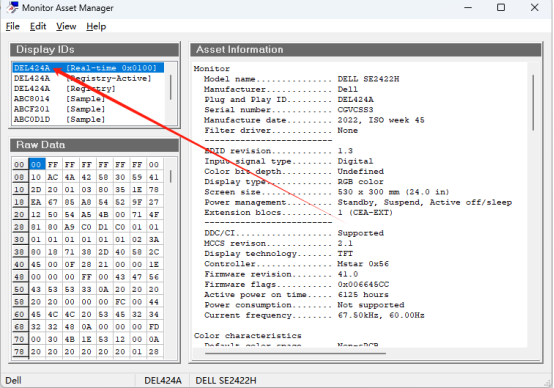
Task: Open the View menu
Action: 66,27
